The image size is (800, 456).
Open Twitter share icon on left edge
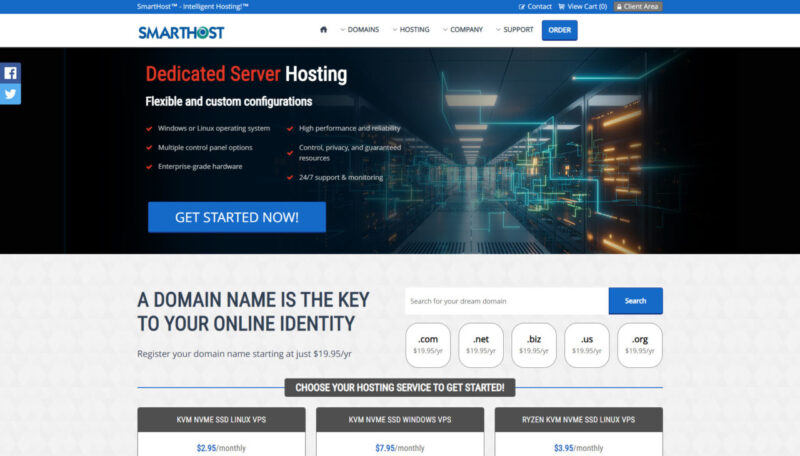(x=10, y=94)
